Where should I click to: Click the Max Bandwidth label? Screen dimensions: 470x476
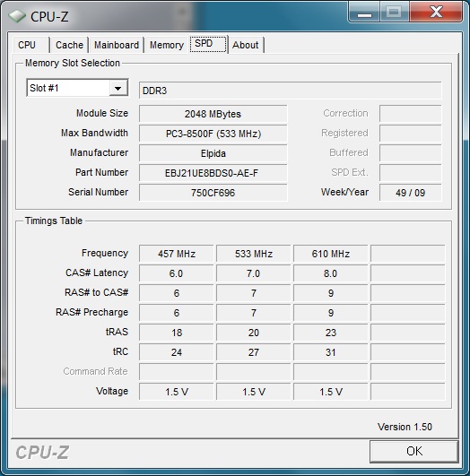[x=94, y=133]
